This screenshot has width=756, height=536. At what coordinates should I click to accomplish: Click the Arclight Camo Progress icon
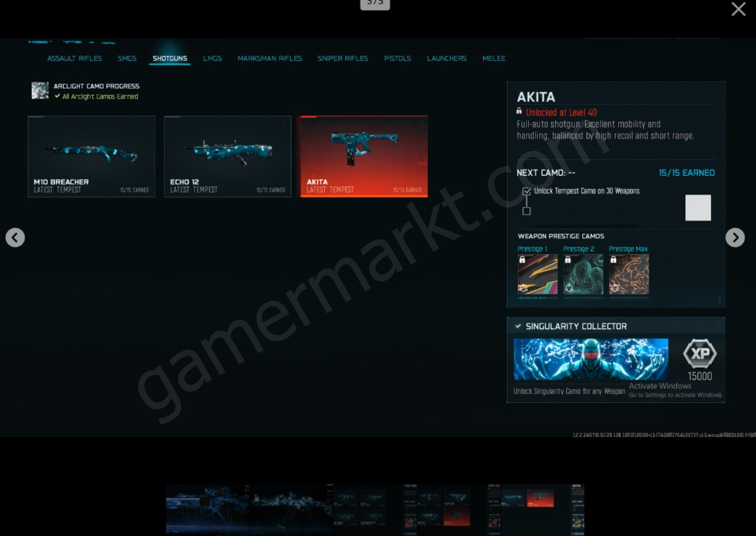(x=40, y=90)
